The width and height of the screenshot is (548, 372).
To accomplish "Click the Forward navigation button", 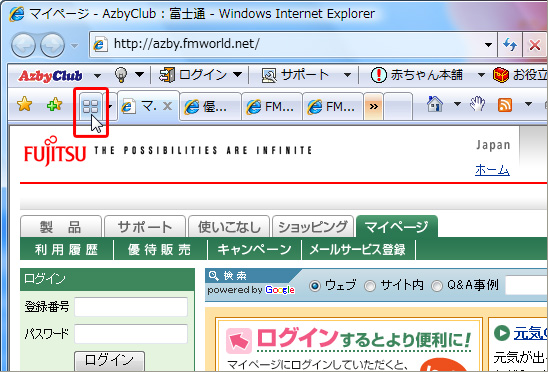I will click(52, 45).
